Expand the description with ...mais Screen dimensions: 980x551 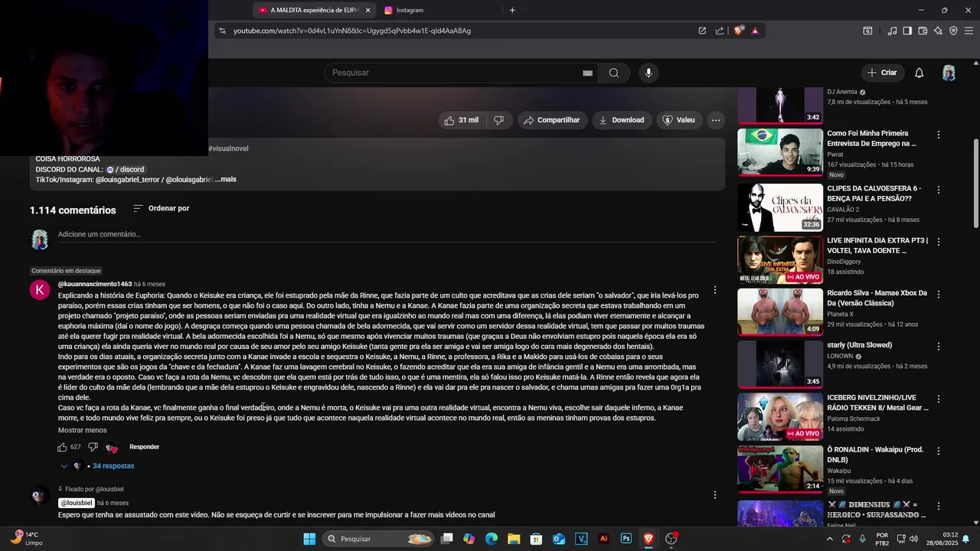pyautogui.click(x=226, y=179)
